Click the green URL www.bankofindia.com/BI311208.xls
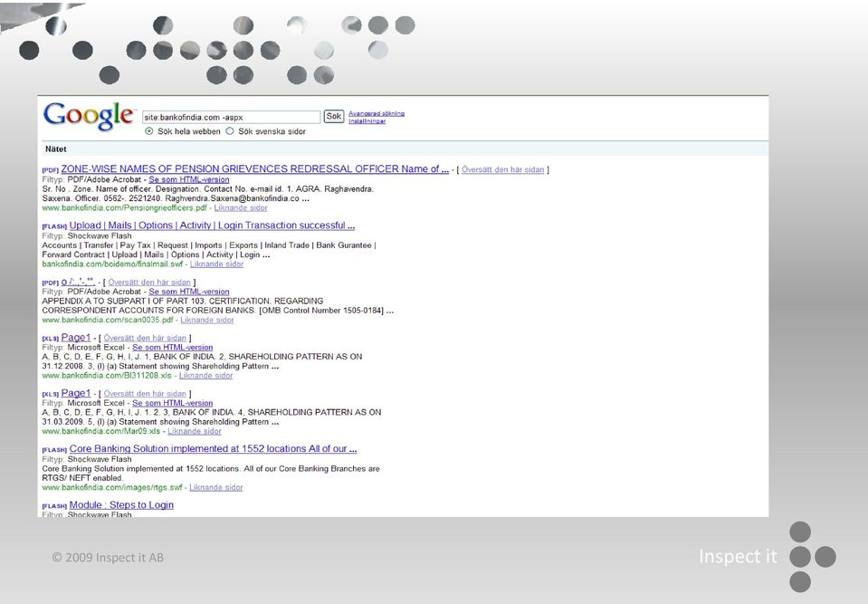The width and height of the screenshot is (868, 604). pyautogui.click(x=107, y=376)
